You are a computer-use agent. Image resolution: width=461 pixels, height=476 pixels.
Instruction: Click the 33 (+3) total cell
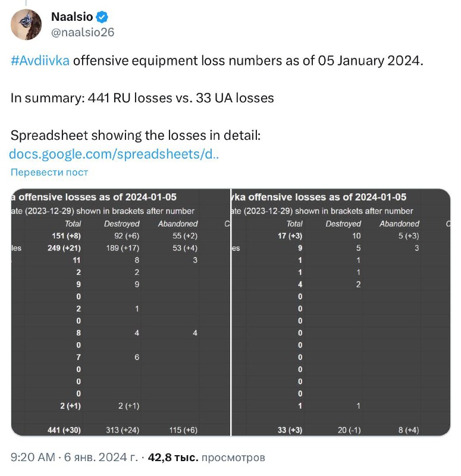click(290, 430)
